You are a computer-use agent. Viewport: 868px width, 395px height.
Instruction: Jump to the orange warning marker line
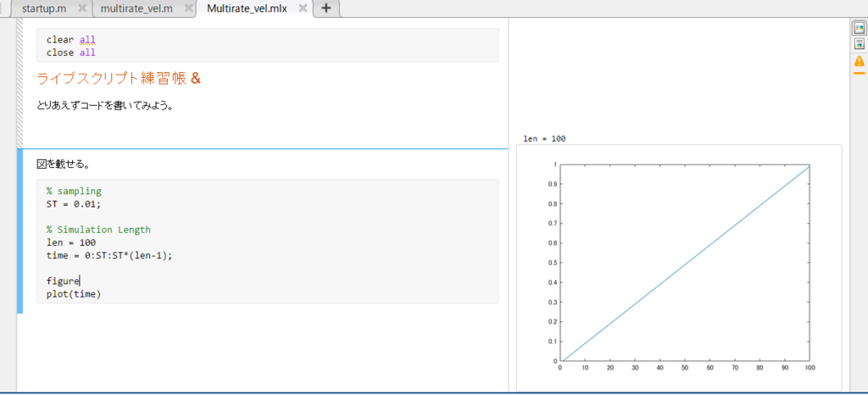click(860, 72)
